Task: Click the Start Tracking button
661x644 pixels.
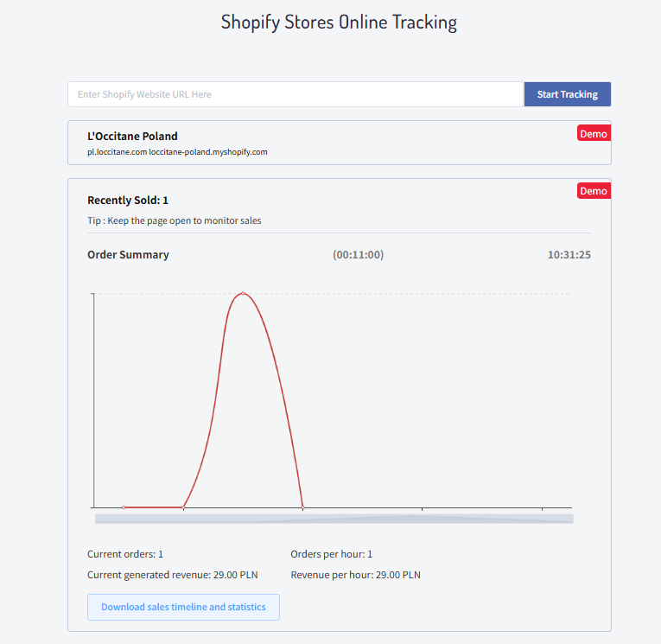Action: coord(568,94)
